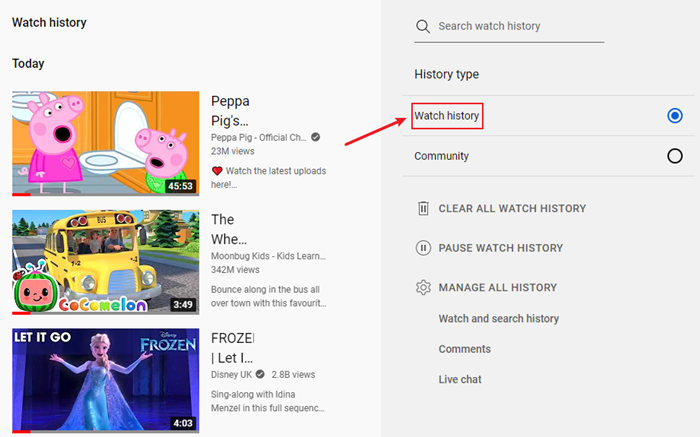
Task: Click the pause circle icon
Action: (423, 248)
